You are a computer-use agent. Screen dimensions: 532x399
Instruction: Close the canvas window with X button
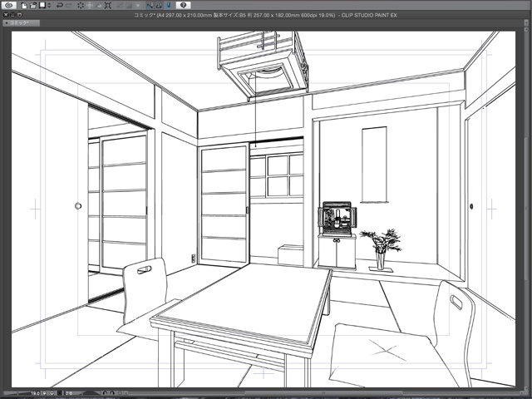pyautogui.click(x=6, y=15)
